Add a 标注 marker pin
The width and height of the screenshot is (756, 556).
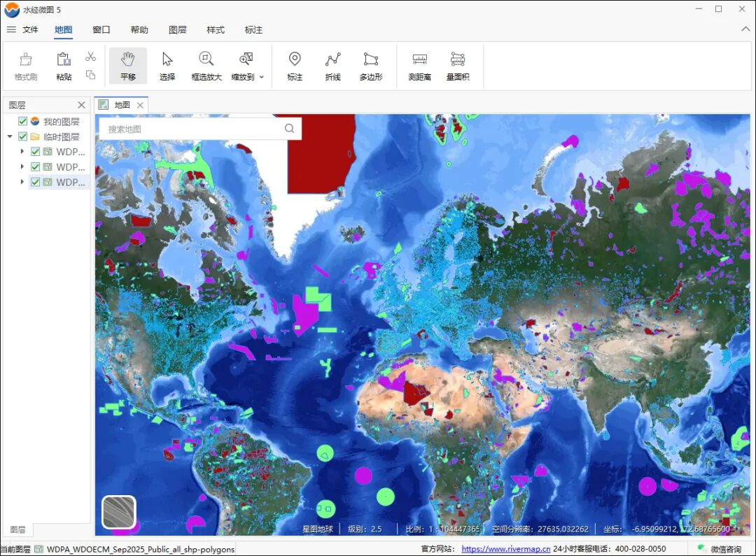click(x=295, y=66)
